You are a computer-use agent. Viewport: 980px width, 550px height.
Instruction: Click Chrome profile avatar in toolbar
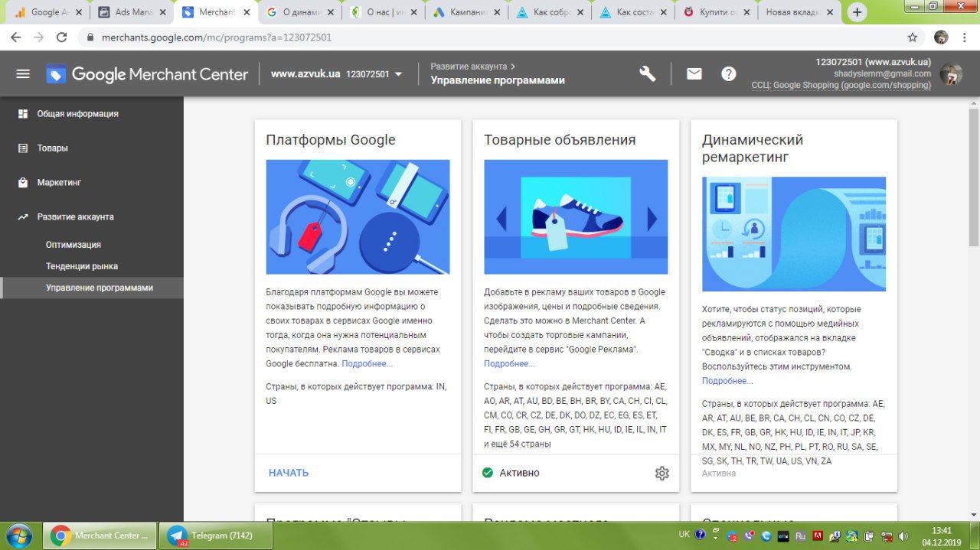941,37
